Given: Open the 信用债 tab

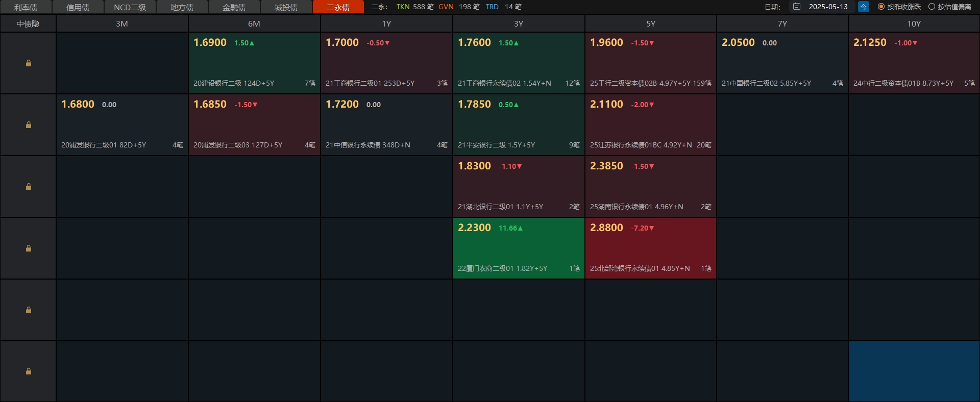Looking at the screenshot, I should [78, 7].
